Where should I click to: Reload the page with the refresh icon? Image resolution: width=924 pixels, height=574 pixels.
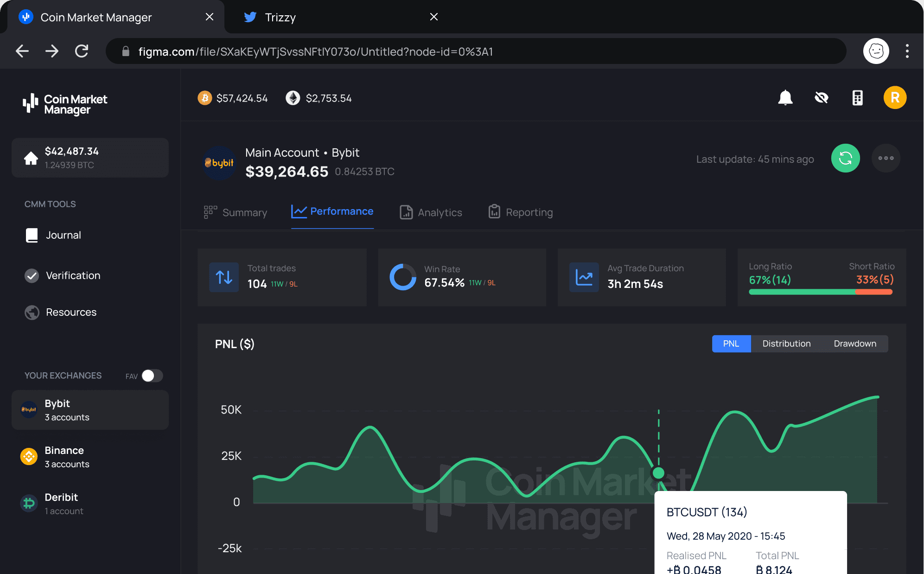tap(82, 51)
